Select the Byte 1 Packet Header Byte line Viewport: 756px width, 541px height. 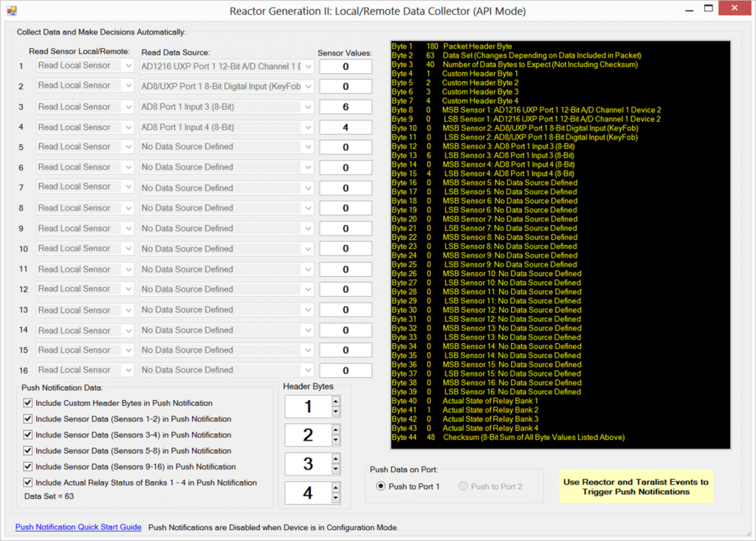(452, 46)
